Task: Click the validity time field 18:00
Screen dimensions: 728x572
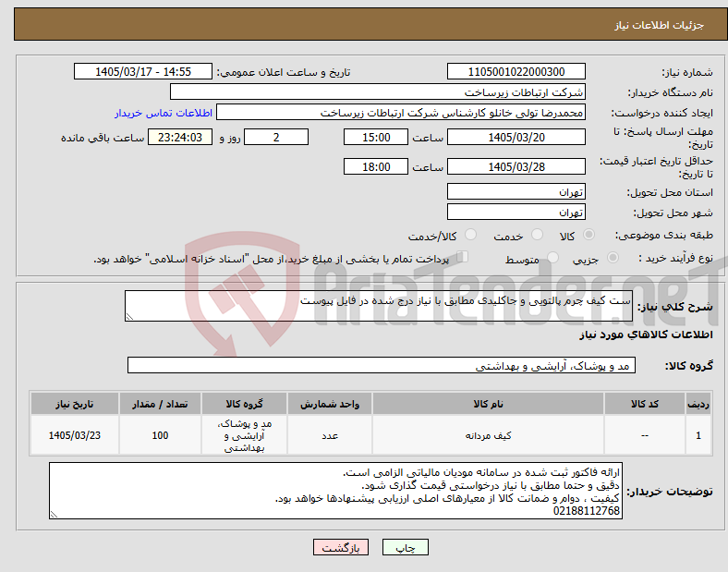Action: click(376, 166)
